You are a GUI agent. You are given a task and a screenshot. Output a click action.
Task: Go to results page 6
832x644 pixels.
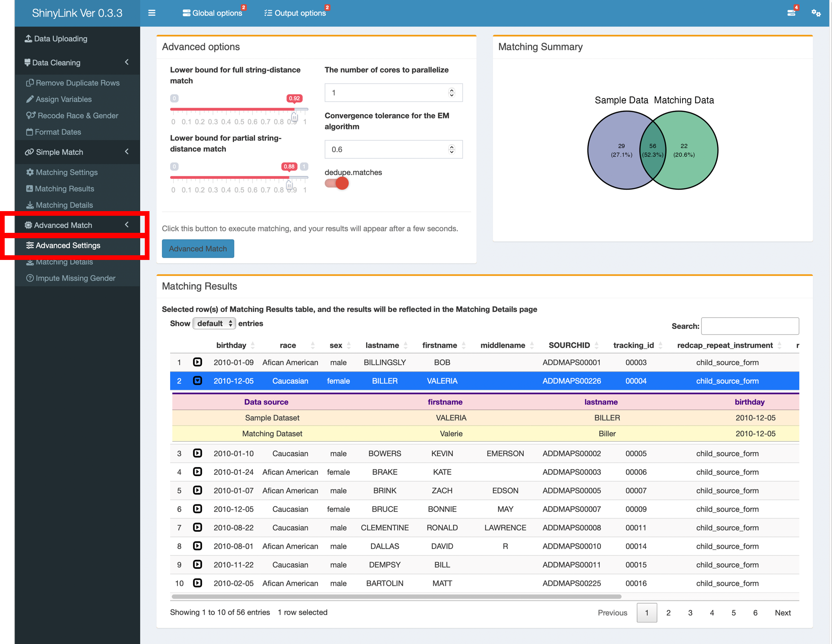click(x=755, y=612)
